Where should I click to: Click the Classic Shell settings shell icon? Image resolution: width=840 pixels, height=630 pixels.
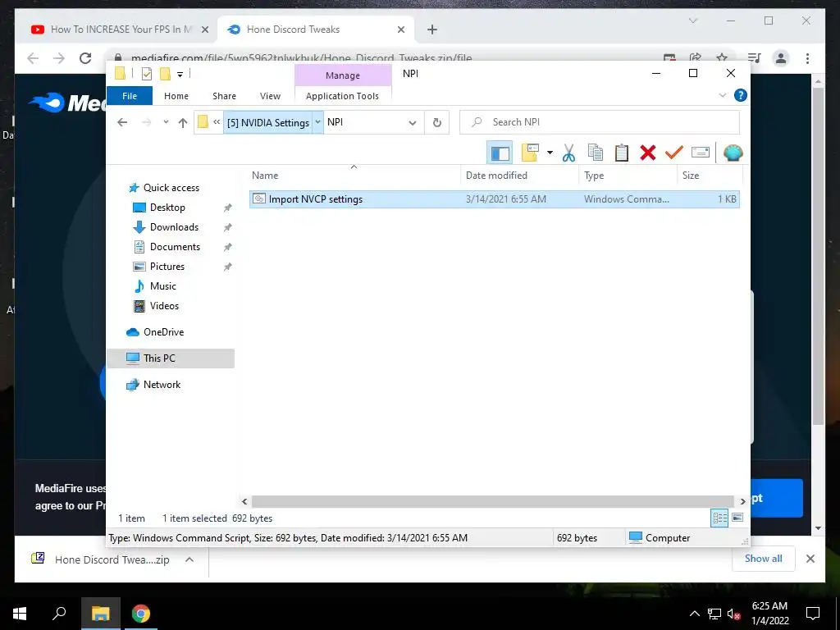click(733, 153)
